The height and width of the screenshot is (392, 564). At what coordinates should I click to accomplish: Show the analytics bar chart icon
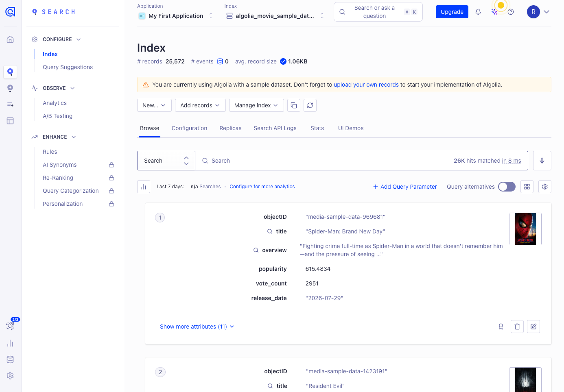[x=144, y=187]
